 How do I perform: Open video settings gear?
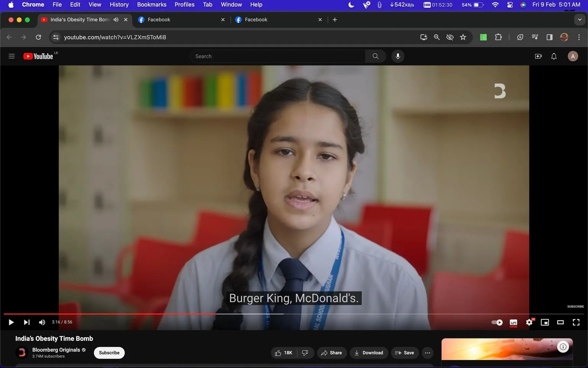[529, 322]
